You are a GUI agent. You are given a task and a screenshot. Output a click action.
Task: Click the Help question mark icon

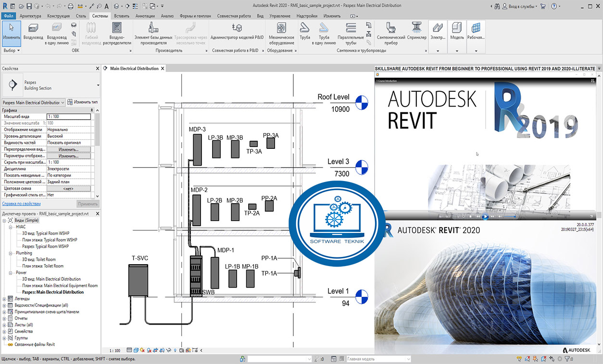554,6
